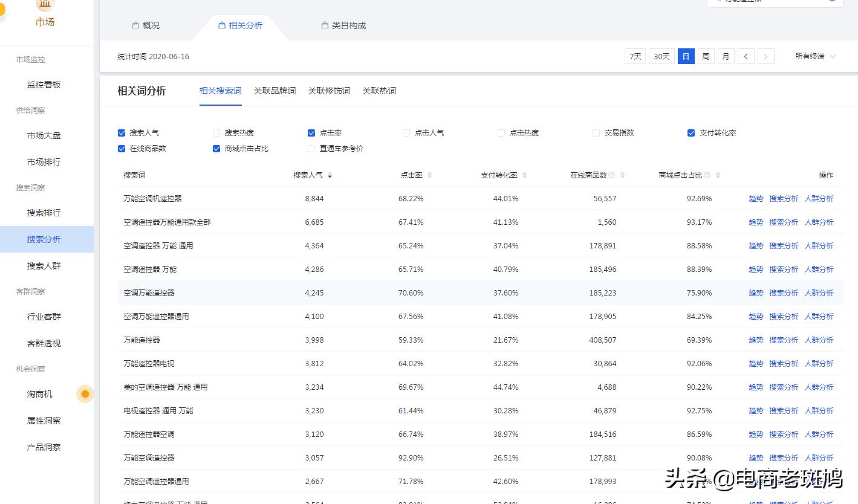The image size is (858, 504).
Task: Enable the 搜索热度 checkbox
Action: pyautogui.click(x=216, y=132)
